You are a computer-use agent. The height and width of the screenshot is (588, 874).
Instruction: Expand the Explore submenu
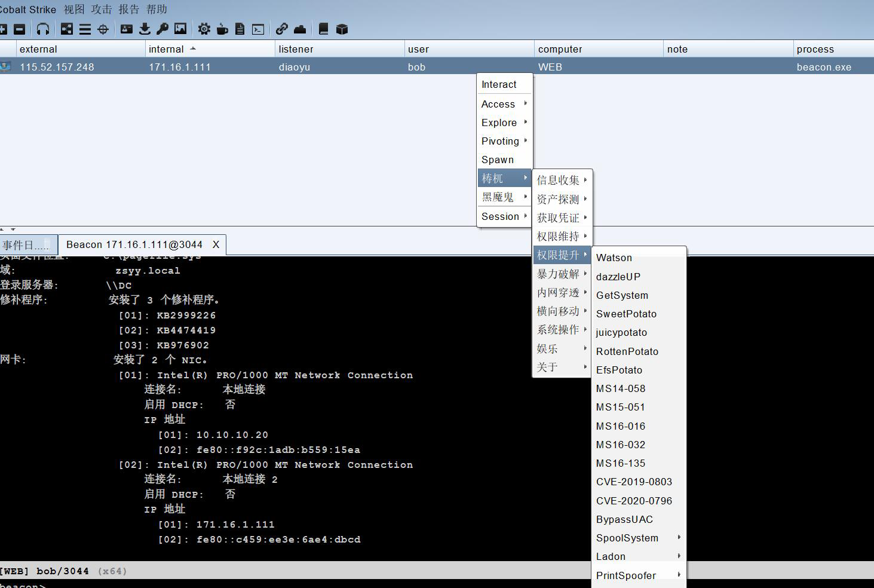(504, 122)
